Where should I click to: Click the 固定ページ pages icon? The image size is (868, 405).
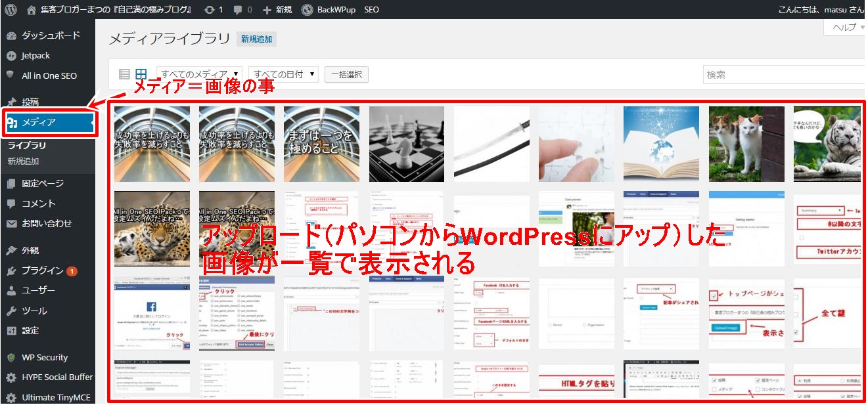pyautogui.click(x=11, y=184)
